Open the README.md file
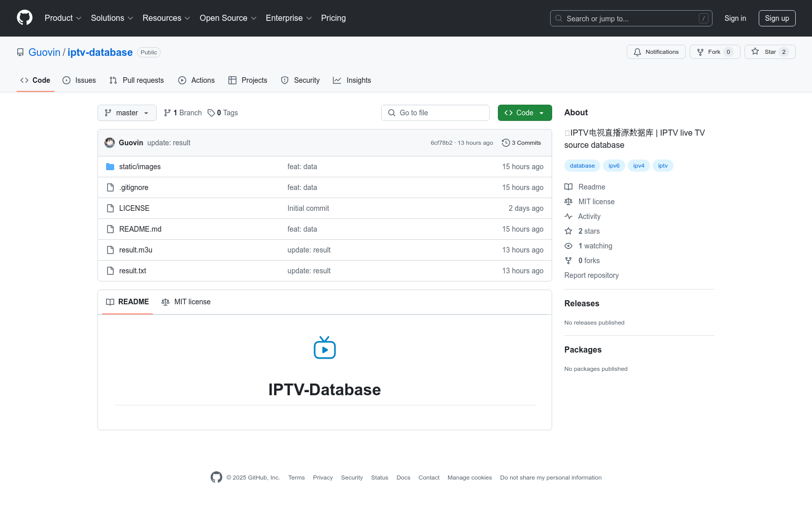 140,229
